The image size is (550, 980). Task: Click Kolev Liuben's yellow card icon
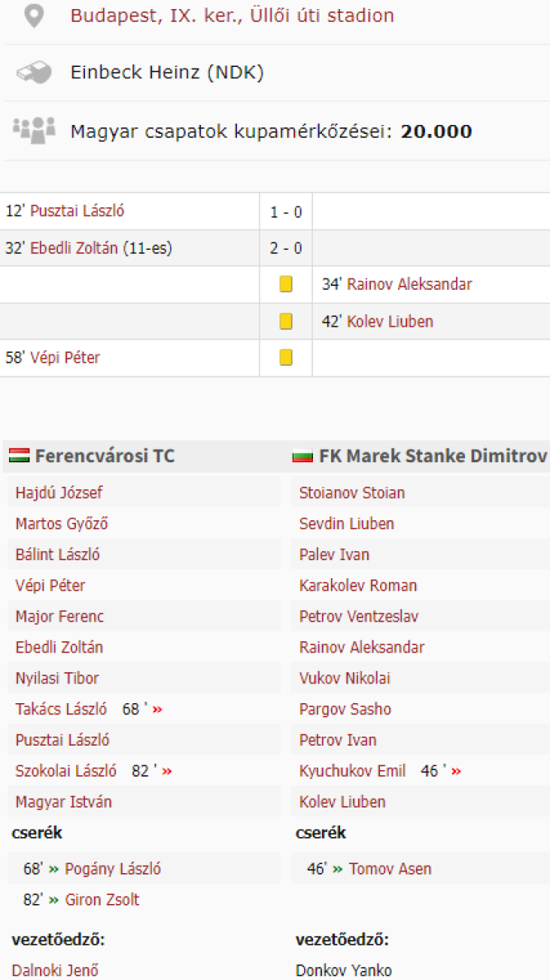(x=286, y=321)
